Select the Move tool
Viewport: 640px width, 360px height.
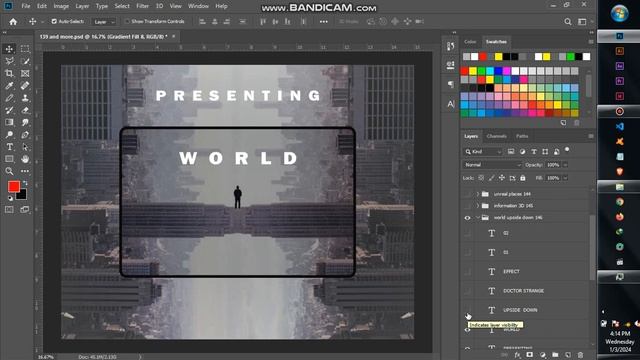pyautogui.click(x=9, y=49)
